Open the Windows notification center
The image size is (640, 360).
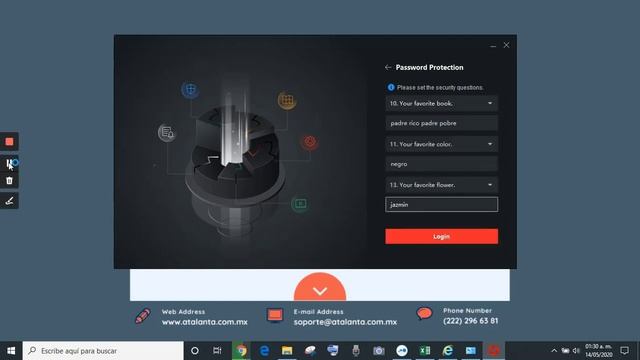[x=624, y=351]
